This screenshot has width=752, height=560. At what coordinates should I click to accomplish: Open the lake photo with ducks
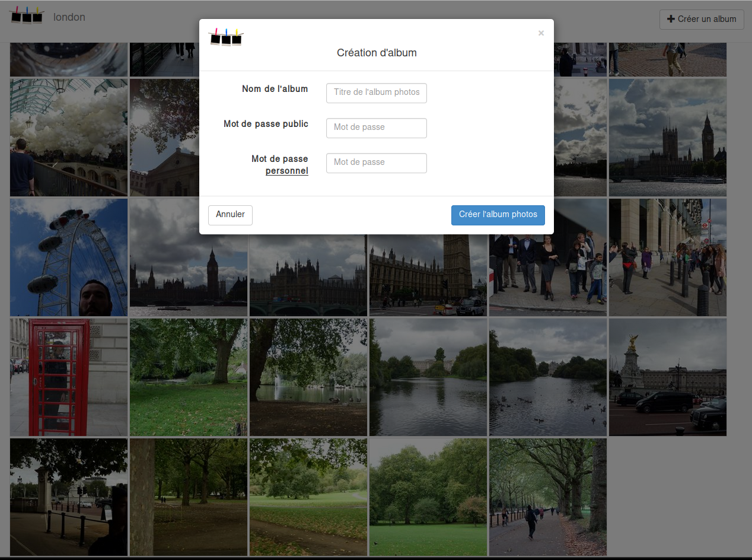[548, 377]
